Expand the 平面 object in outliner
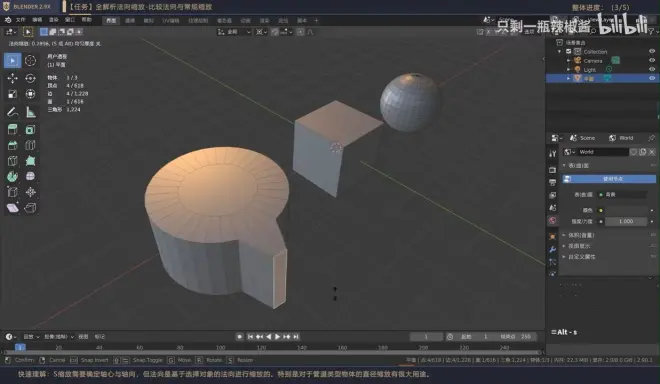660x384 pixels. [x=569, y=78]
